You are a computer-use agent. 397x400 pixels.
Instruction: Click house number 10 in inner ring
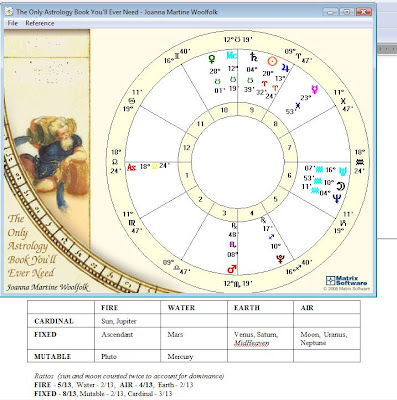point(224,110)
